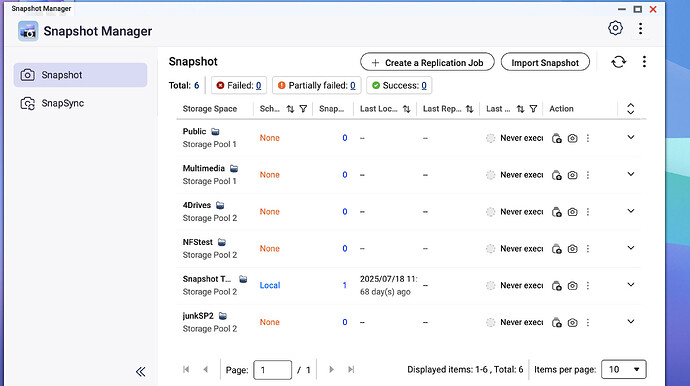Filter by Partially failed count
Image resolution: width=690 pixels, height=386 pixels.
[317, 85]
